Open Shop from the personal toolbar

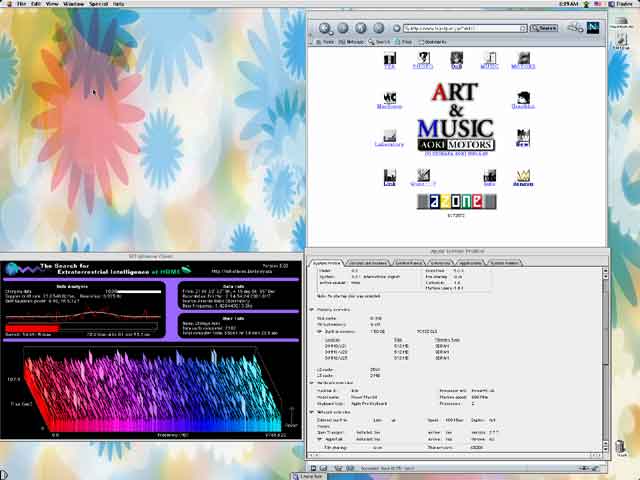point(403,42)
